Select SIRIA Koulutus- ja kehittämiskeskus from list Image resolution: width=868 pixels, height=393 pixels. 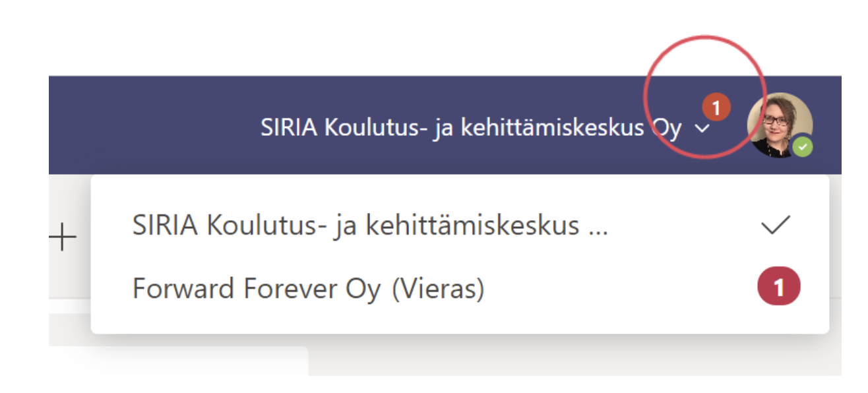(x=369, y=226)
